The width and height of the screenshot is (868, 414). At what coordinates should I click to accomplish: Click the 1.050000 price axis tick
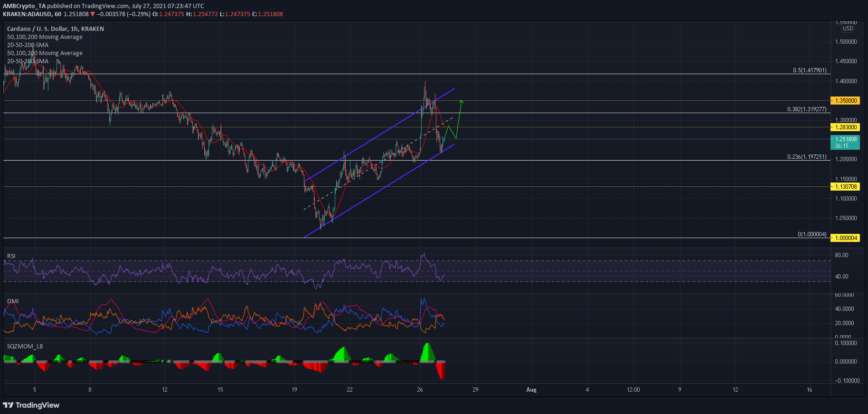coord(846,218)
